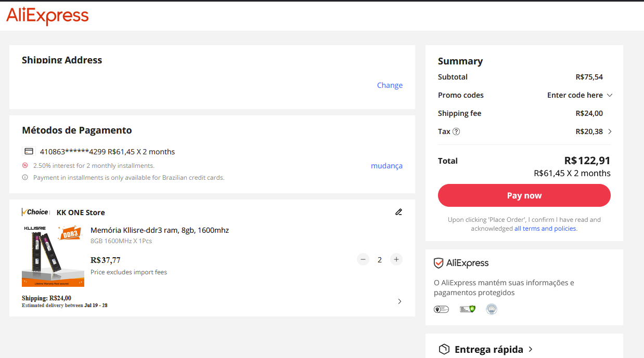Click mudança payment method link
The image size is (644, 358).
click(387, 166)
